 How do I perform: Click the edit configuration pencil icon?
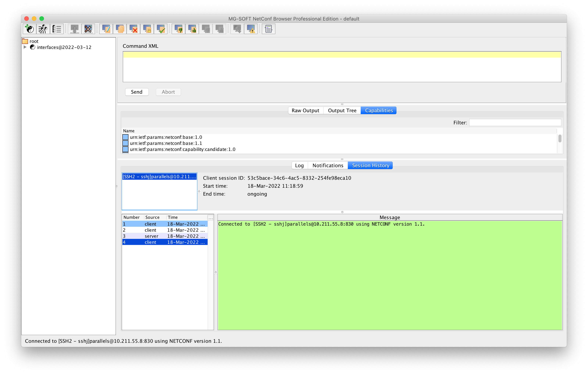coord(106,29)
